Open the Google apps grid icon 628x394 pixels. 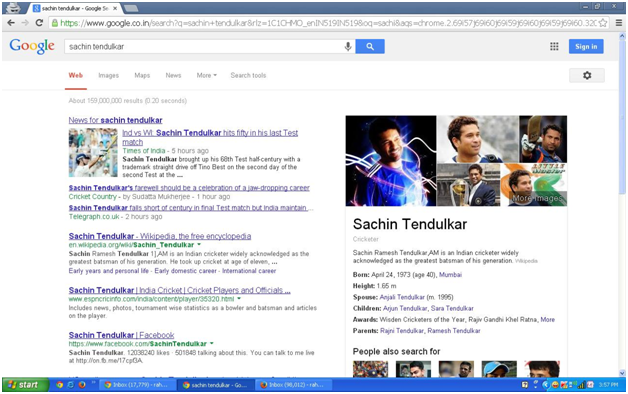pyautogui.click(x=554, y=46)
